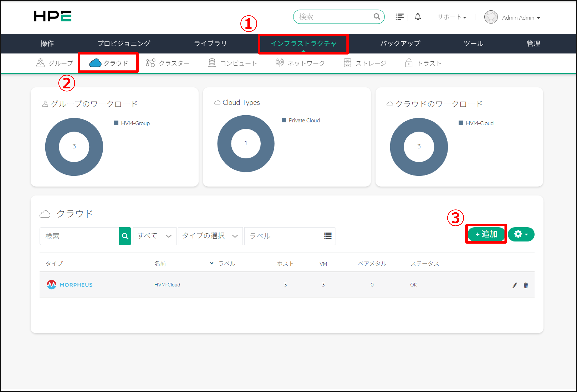Delete HVM-Cloud using the trash icon
Screen dimensions: 577x392
(526, 285)
